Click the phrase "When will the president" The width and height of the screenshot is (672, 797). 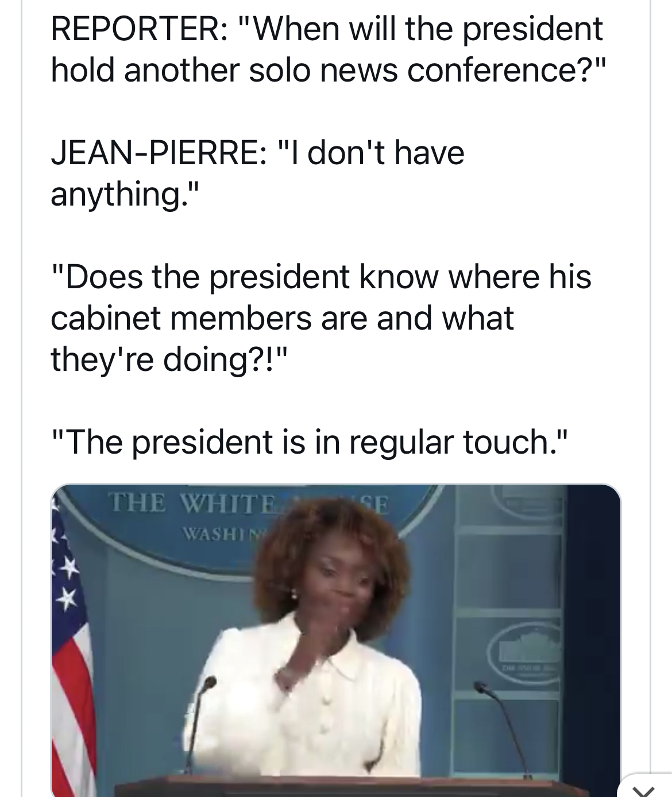tap(427, 29)
